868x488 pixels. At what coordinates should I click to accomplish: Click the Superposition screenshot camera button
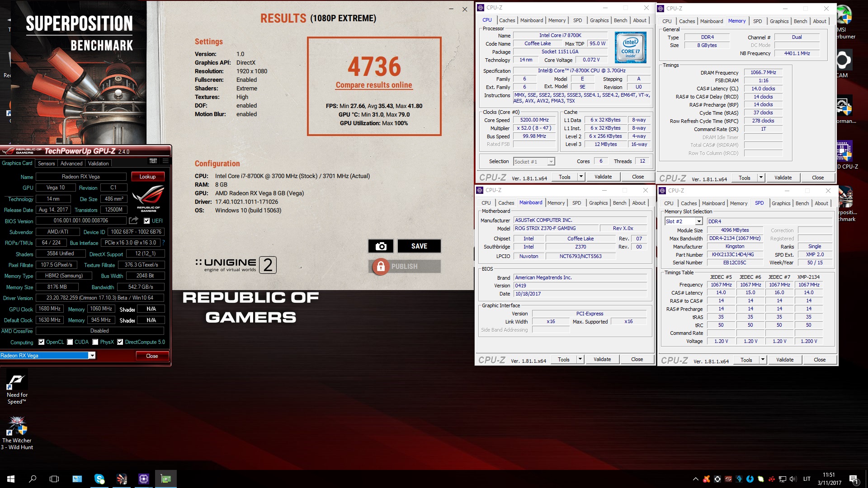[x=381, y=246]
